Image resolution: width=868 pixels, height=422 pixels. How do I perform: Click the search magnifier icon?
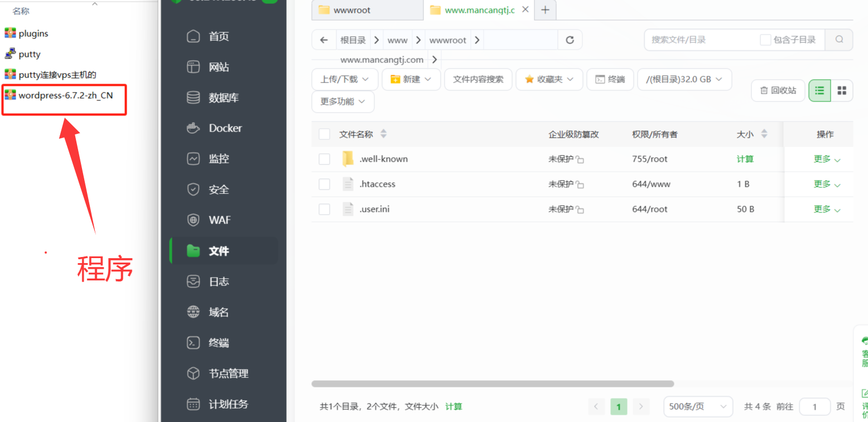(839, 40)
